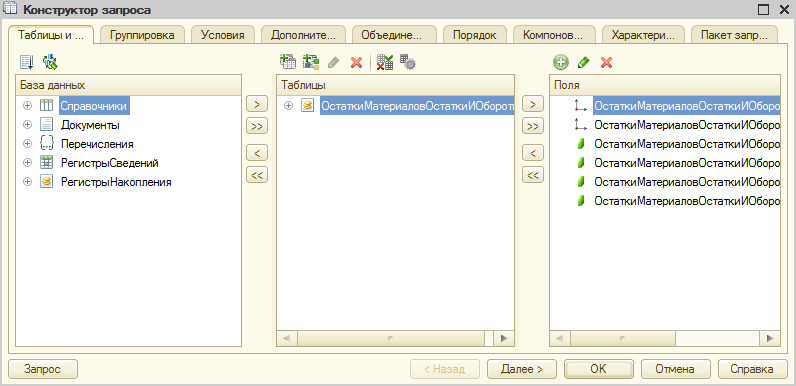796x386 pixels.
Task: Expand the Документы tree node
Action: [x=27, y=125]
